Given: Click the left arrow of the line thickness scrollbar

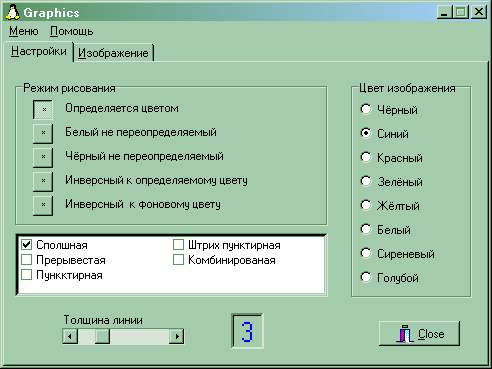Looking at the screenshot, I should pyautogui.click(x=70, y=336).
